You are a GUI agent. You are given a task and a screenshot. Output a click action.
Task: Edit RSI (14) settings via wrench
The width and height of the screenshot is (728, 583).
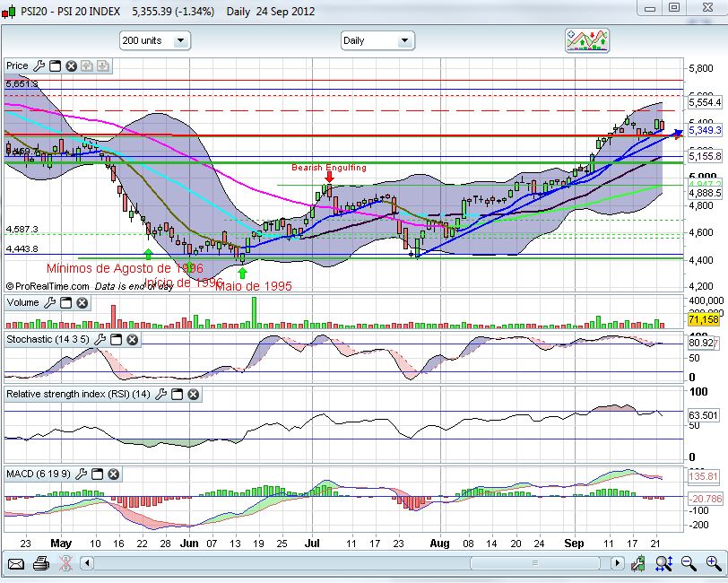click(x=160, y=395)
